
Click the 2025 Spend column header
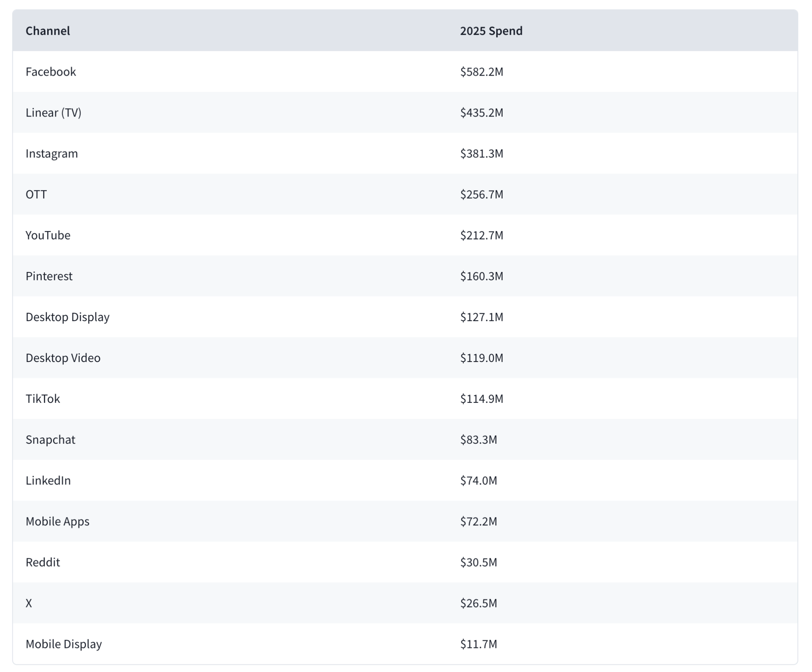pos(491,31)
